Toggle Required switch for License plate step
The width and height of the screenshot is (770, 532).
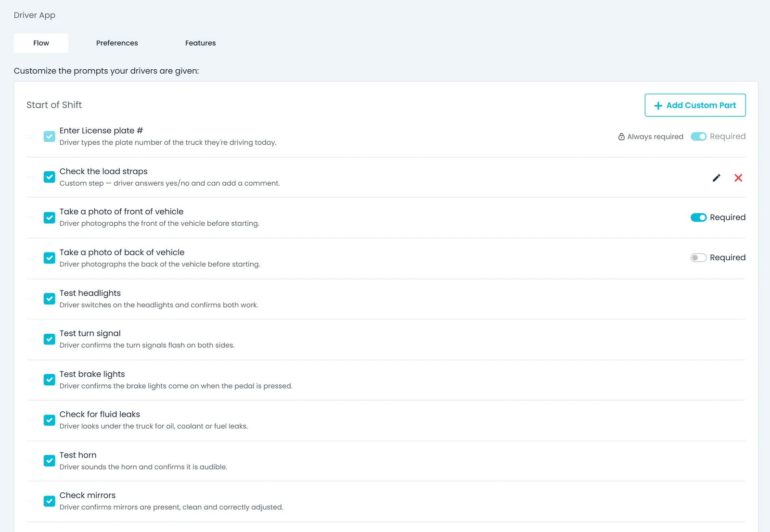tap(698, 137)
